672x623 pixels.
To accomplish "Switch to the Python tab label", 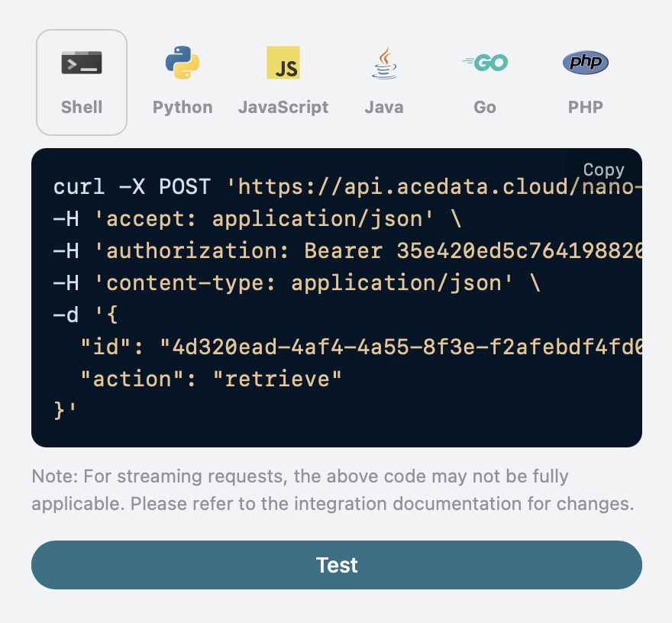I will point(183,107).
